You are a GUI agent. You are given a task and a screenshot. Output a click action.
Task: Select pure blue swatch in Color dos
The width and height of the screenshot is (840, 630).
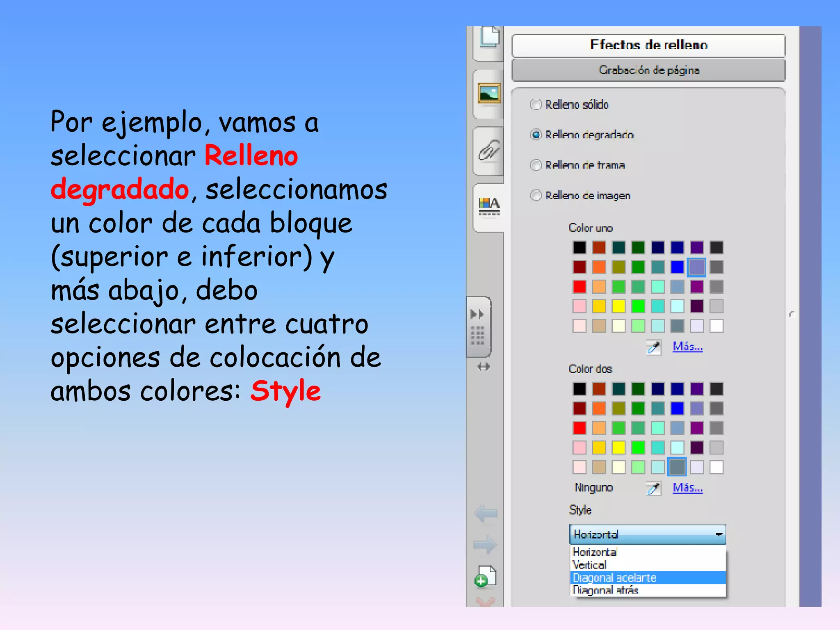[677, 408]
